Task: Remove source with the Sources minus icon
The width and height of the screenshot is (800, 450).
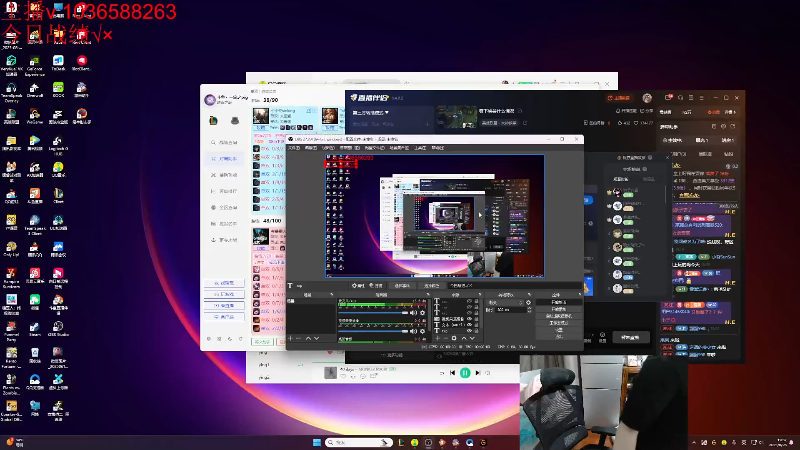Action: pos(446,338)
